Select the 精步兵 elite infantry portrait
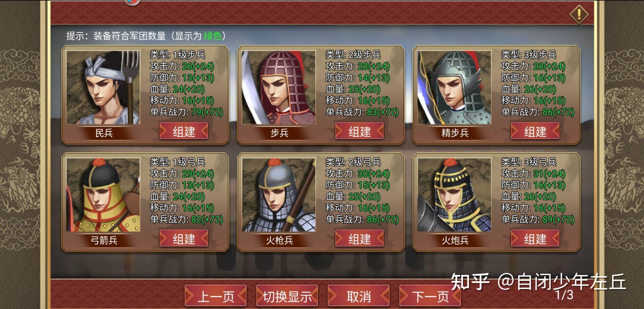 tap(455, 88)
